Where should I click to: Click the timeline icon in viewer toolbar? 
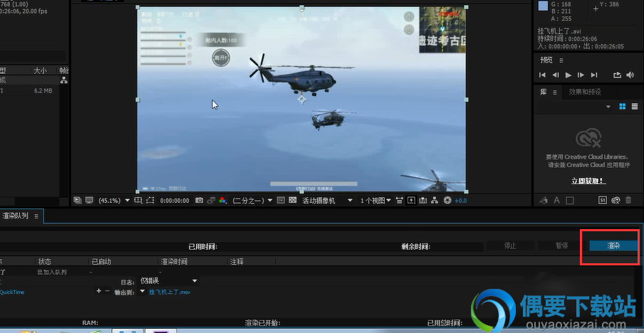pyautogui.click(x=423, y=201)
